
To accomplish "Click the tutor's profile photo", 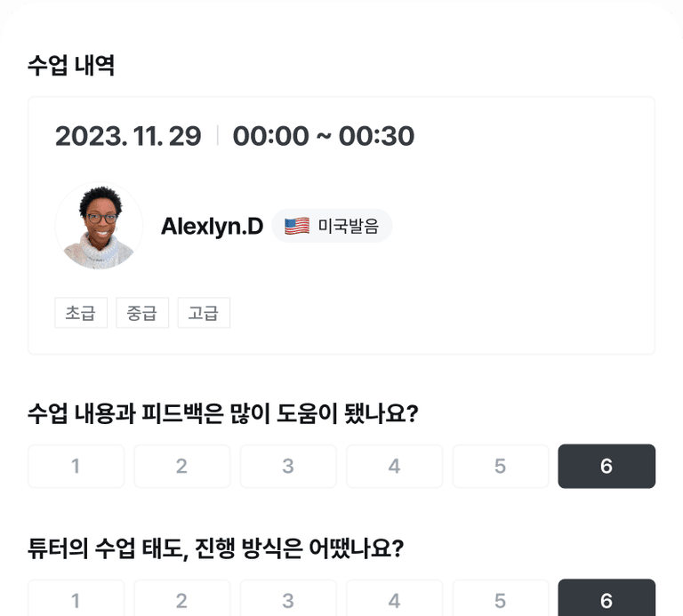I will pyautogui.click(x=99, y=226).
